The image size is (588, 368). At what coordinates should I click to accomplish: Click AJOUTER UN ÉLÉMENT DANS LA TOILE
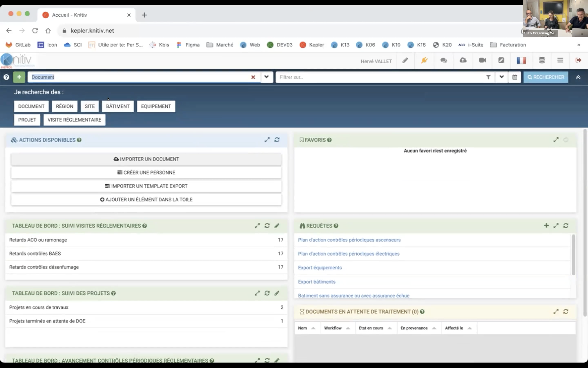[x=146, y=200]
